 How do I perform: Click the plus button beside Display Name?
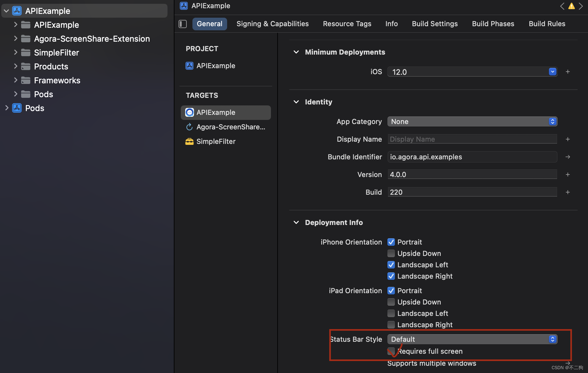point(568,139)
